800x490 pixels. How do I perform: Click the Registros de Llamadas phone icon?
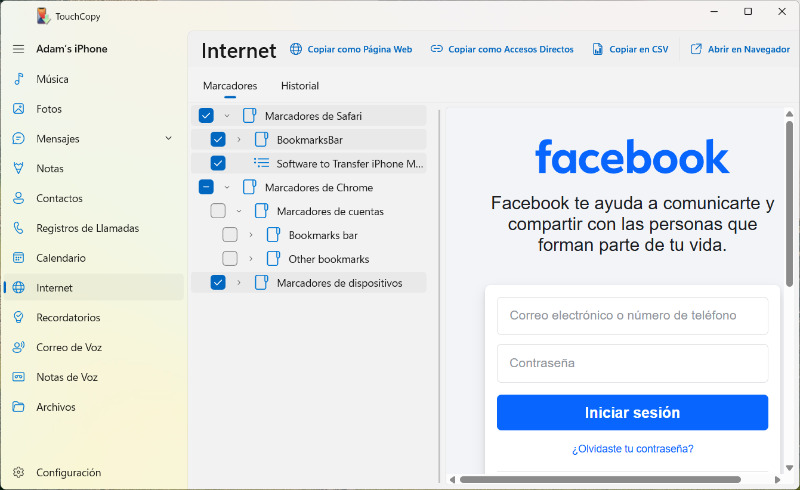tap(18, 228)
